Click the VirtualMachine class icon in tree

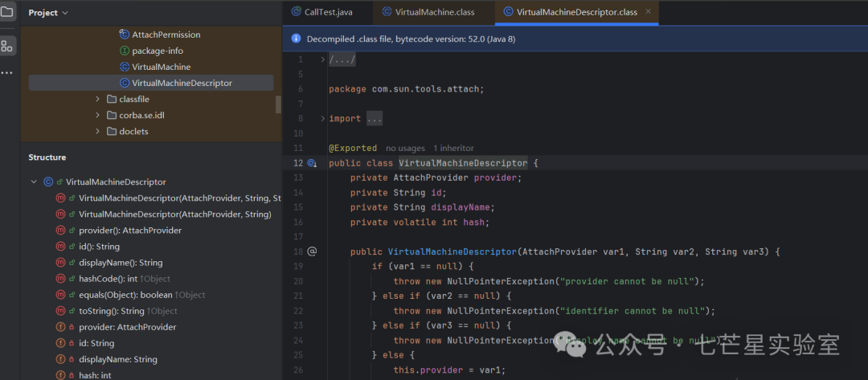[125, 67]
